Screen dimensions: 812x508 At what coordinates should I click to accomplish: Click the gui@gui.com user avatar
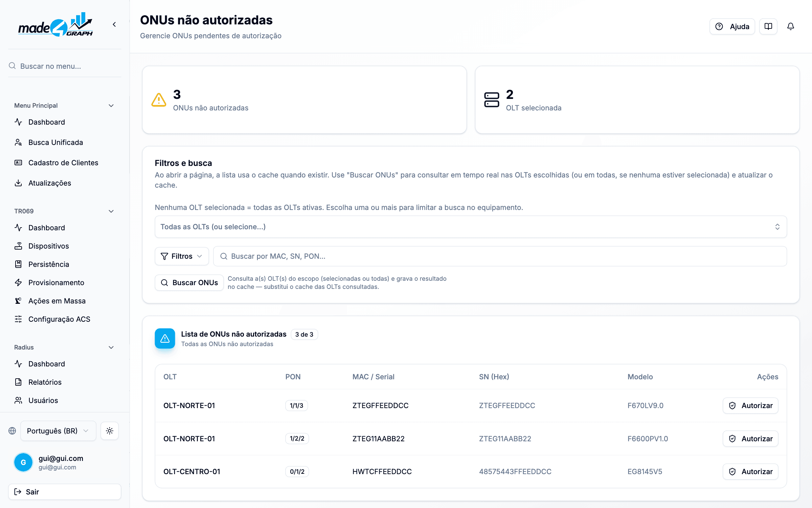point(23,462)
